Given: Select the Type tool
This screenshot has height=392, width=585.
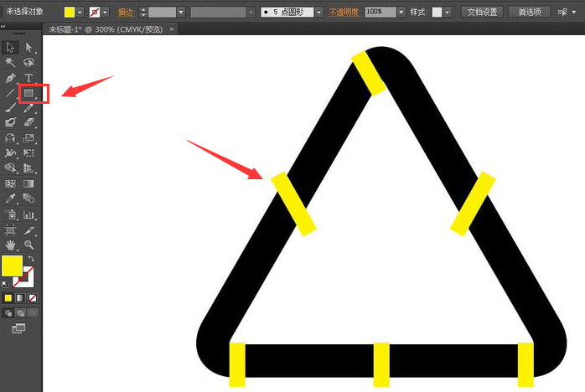Looking at the screenshot, I should pos(28,78).
